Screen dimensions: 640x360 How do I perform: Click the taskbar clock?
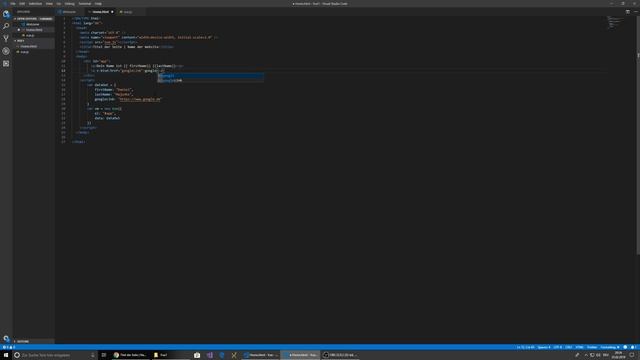618,355
